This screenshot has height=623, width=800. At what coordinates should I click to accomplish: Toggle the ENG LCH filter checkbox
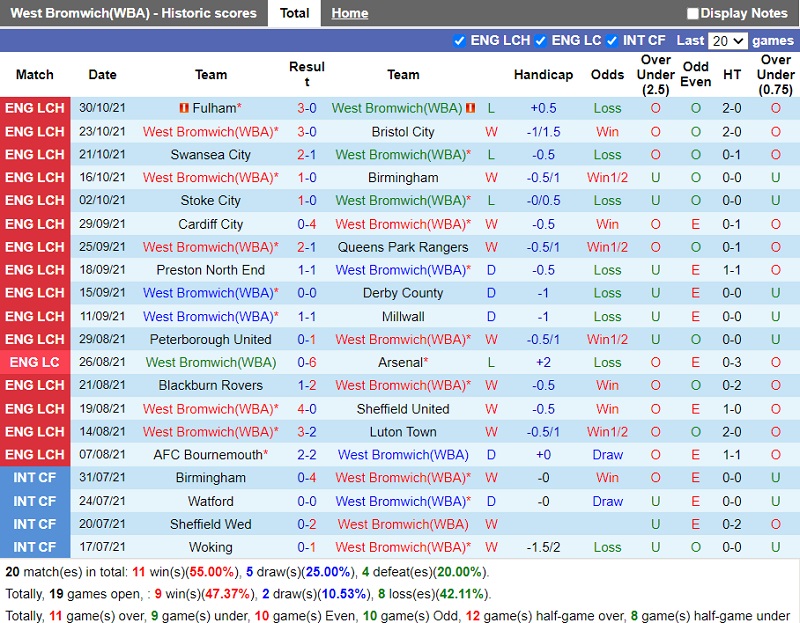460,41
